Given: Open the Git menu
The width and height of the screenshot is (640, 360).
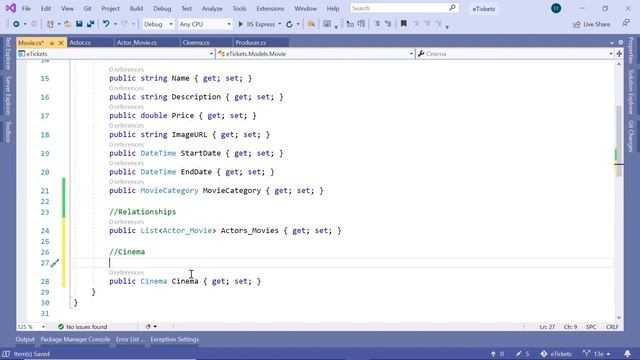Looking at the screenshot, I should point(87,8).
